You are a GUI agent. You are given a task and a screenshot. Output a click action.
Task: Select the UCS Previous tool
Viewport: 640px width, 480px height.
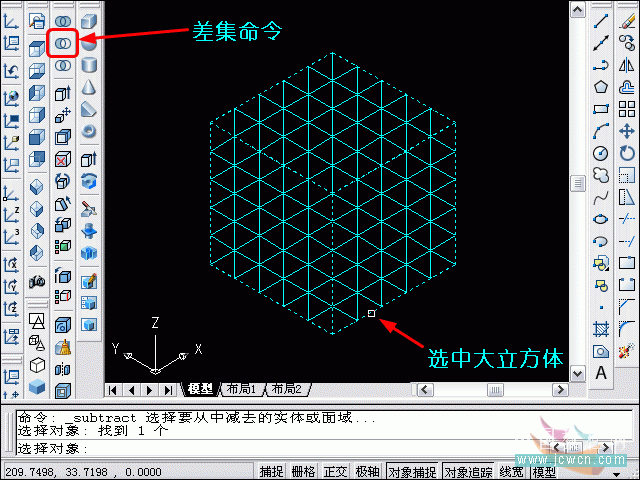(x=11, y=71)
